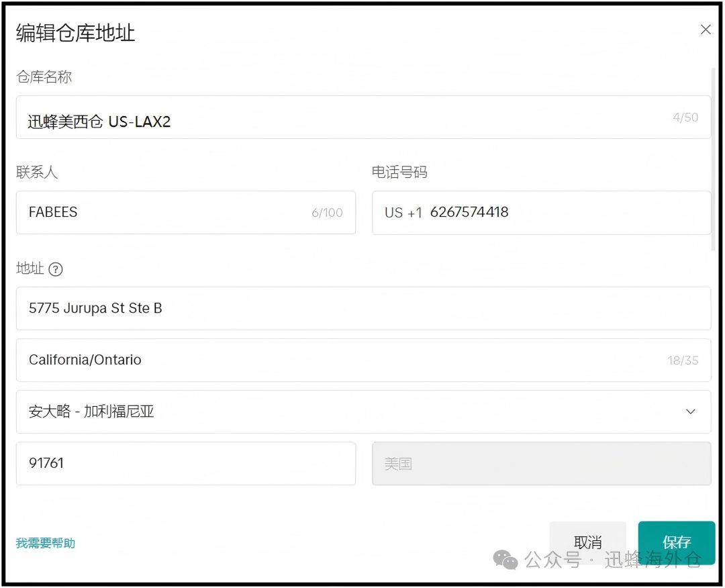Click the 联系人 field containing FABEES
The height and width of the screenshot is (588, 725).
[168, 213]
